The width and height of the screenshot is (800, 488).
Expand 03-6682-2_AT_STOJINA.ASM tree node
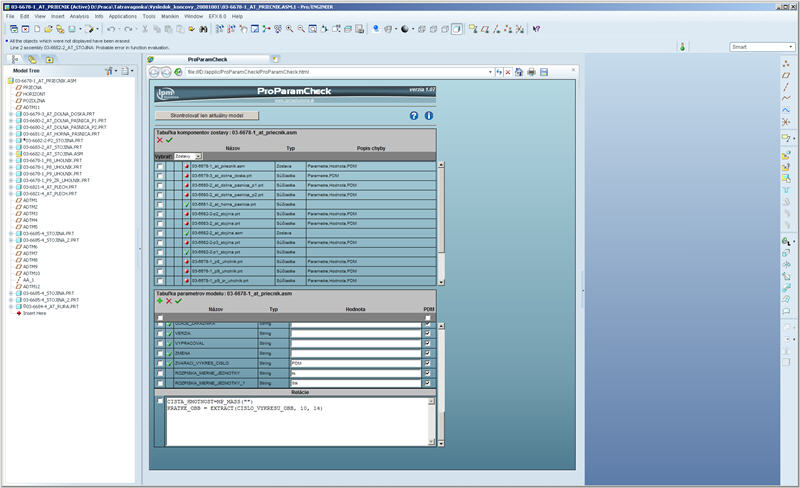11,154
